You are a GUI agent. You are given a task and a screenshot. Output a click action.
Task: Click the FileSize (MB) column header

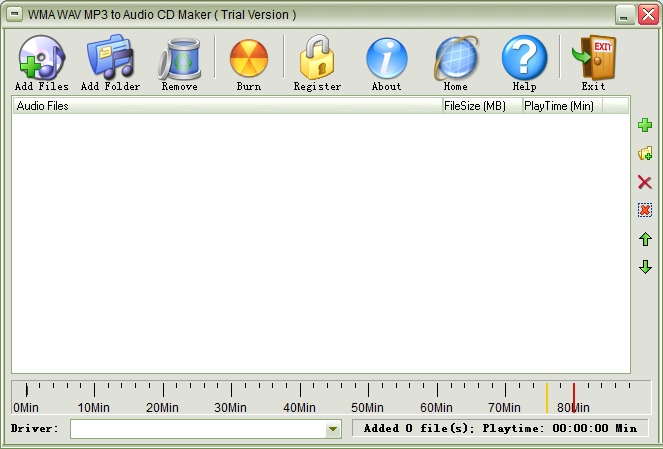(x=480, y=106)
